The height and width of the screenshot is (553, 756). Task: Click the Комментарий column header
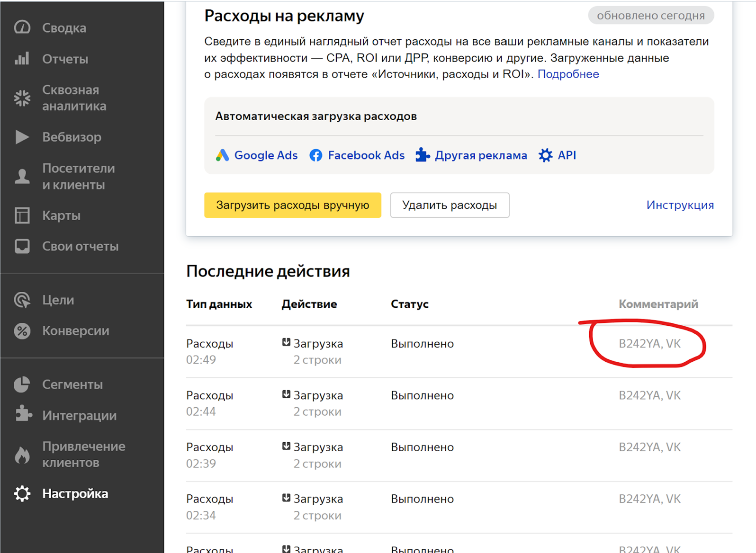point(658,304)
